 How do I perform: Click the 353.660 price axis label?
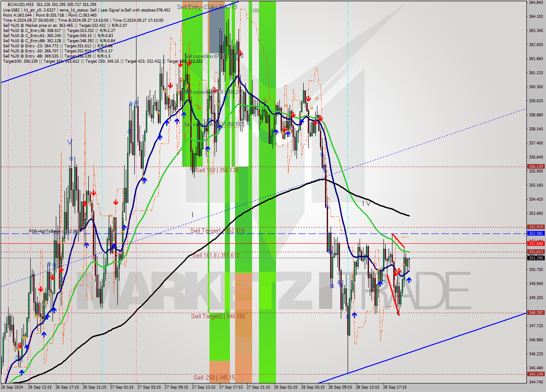point(536,213)
